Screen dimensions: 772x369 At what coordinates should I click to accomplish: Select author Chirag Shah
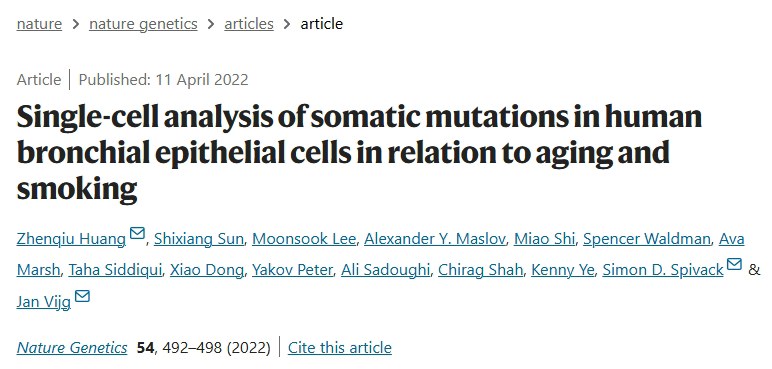tap(481, 270)
